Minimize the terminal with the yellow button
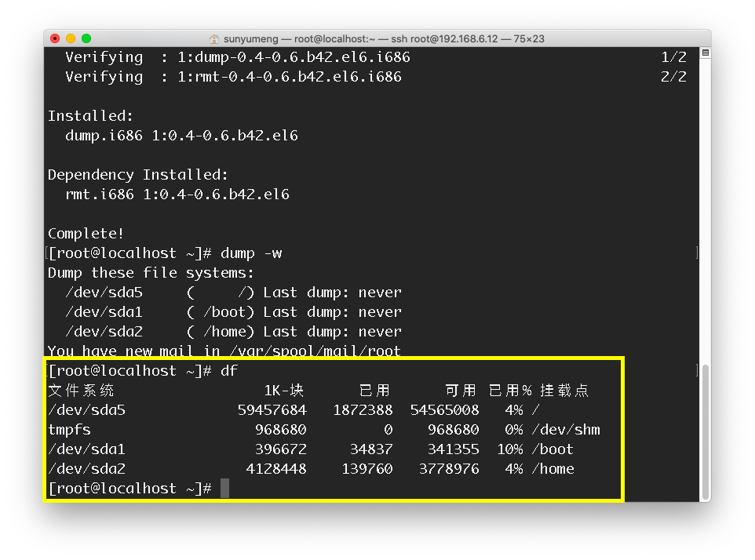Viewport: 755px width, 560px height. click(x=71, y=38)
